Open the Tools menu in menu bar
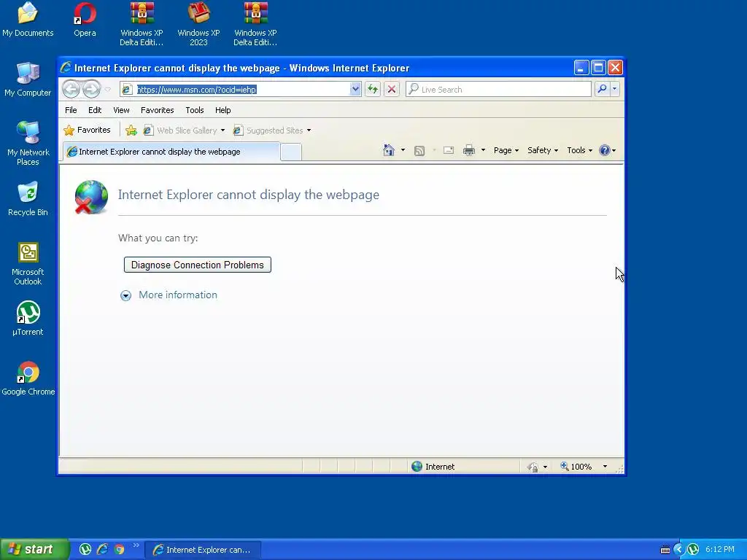The height and width of the screenshot is (560, 747). [195, 110]
